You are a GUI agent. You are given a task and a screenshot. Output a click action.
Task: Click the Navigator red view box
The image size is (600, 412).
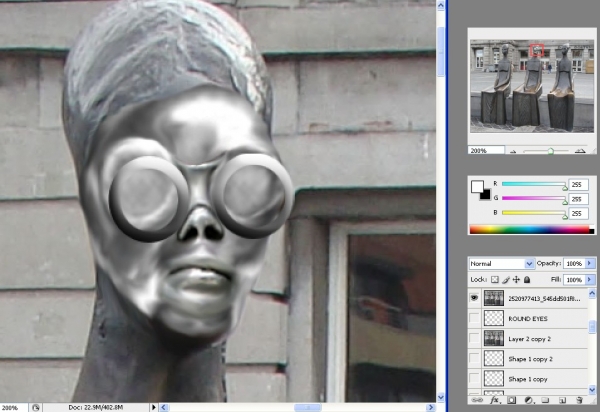[537, 50]
